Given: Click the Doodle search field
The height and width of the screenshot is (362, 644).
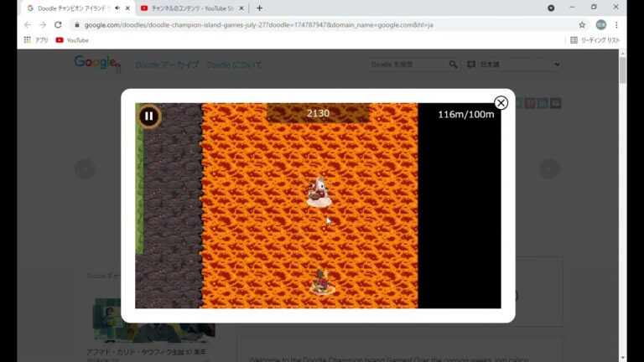Looking at the screenshot, I should click(407, 65).
